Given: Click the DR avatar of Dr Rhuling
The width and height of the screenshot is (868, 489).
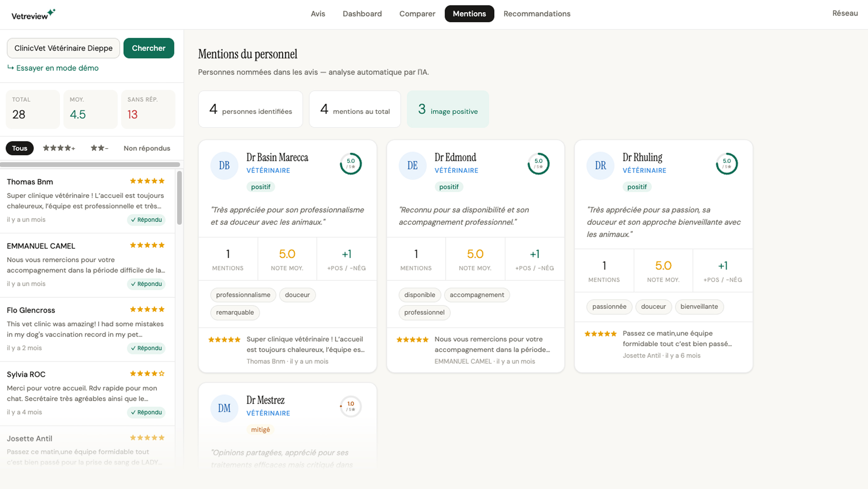Looking at the screenshot, I should tap(600, 165).
